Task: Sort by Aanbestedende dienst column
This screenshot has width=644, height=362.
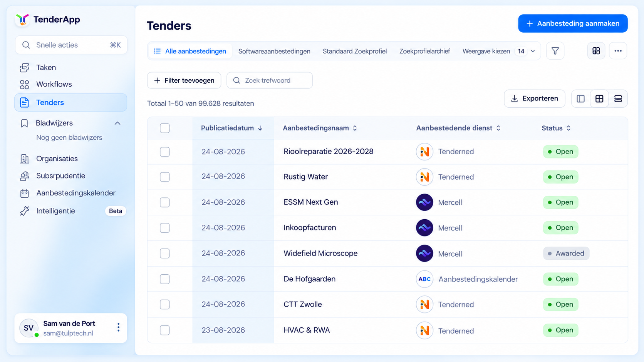Action: (458, 128)
